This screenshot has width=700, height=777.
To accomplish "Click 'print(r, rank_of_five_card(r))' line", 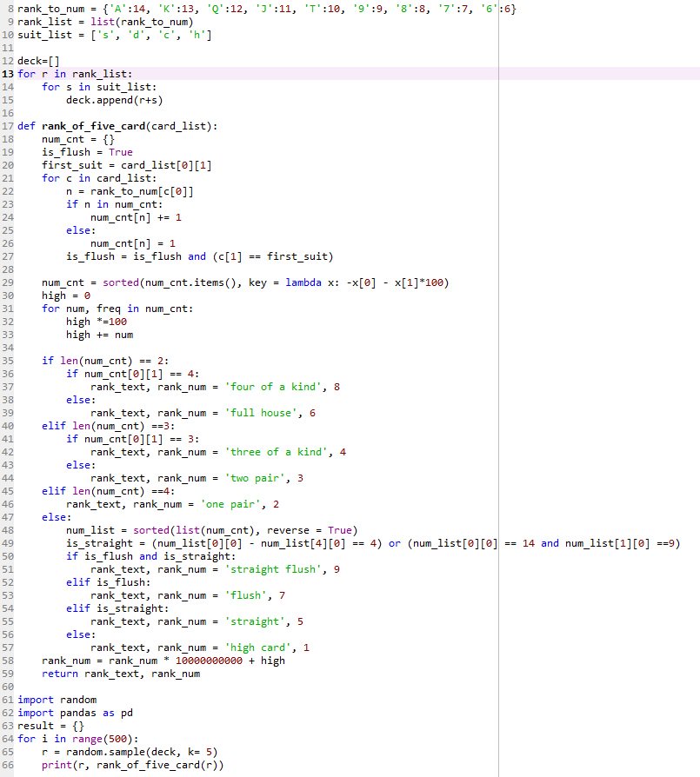I will point(132,765).
